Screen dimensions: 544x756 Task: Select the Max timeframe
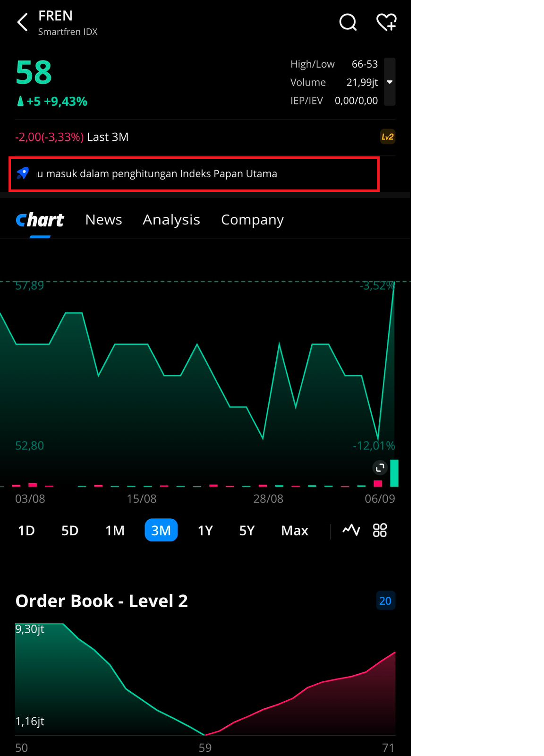pyautogui.click(x=295, y=530)
